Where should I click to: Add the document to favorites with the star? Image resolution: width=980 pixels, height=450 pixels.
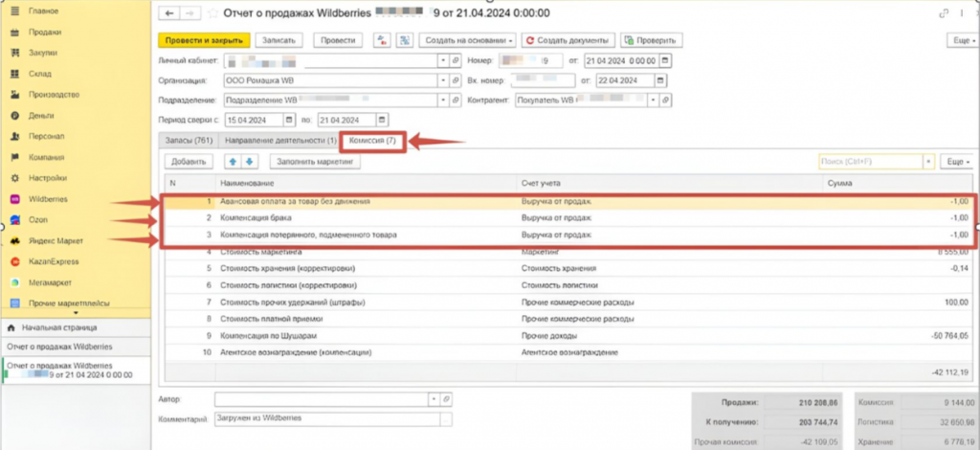(211, 13)
